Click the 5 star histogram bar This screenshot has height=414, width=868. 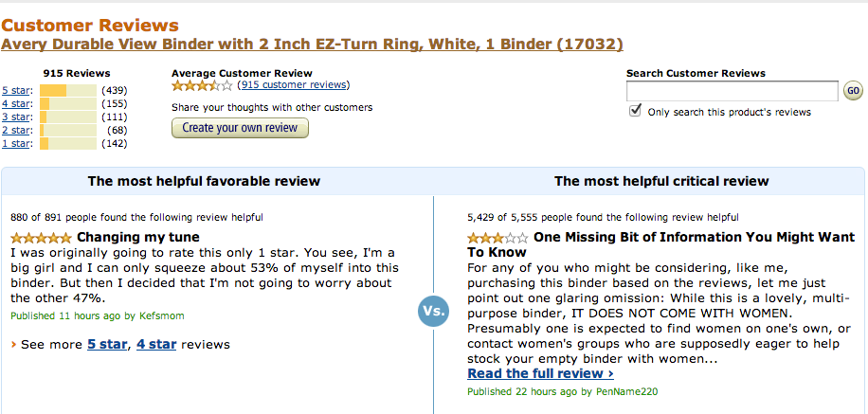pos(67,91)
